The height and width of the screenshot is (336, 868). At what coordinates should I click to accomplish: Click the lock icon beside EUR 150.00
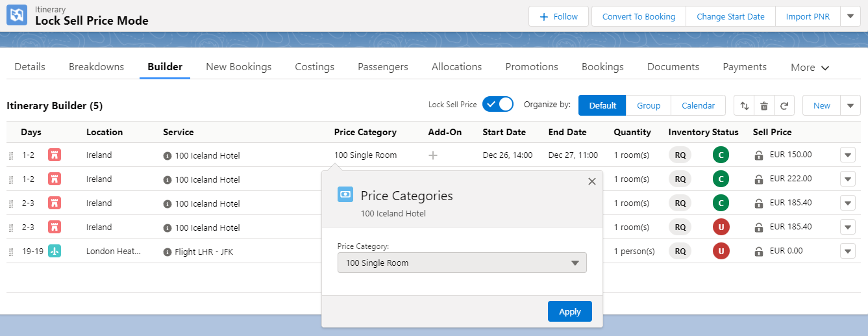(x=758, y=155)
